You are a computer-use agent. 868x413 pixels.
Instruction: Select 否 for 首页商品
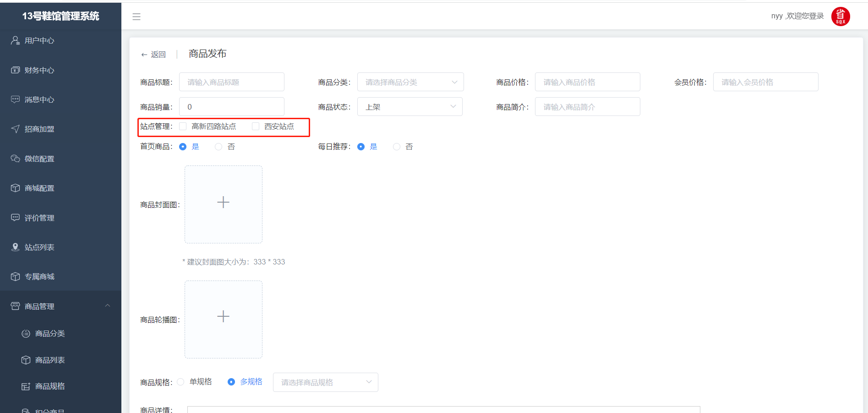[x=218, y=147]
